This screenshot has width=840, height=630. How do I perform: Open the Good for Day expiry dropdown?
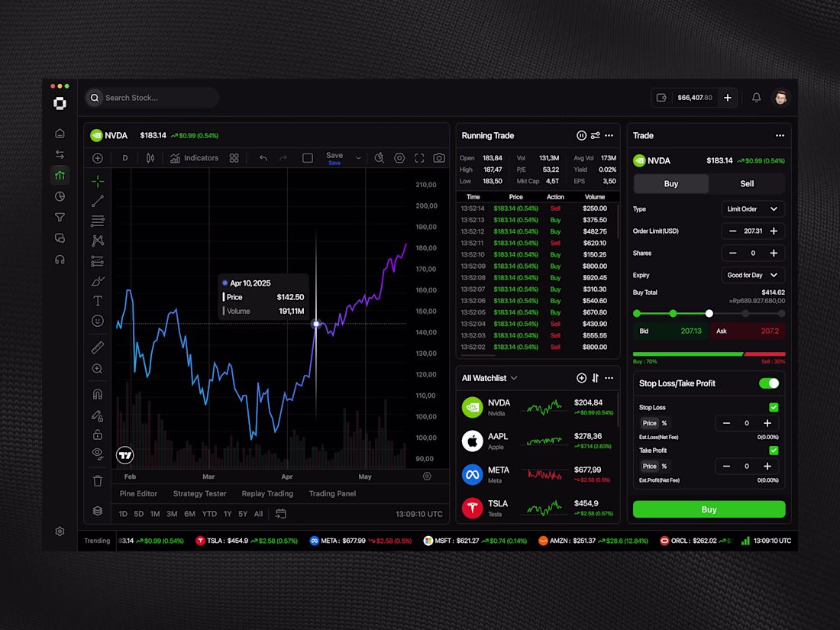[753, 275]
